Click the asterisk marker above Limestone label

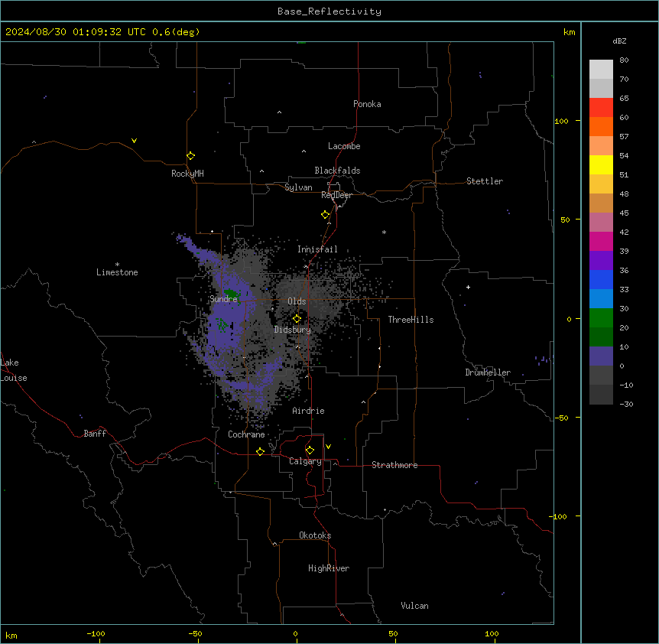[117, 265]
